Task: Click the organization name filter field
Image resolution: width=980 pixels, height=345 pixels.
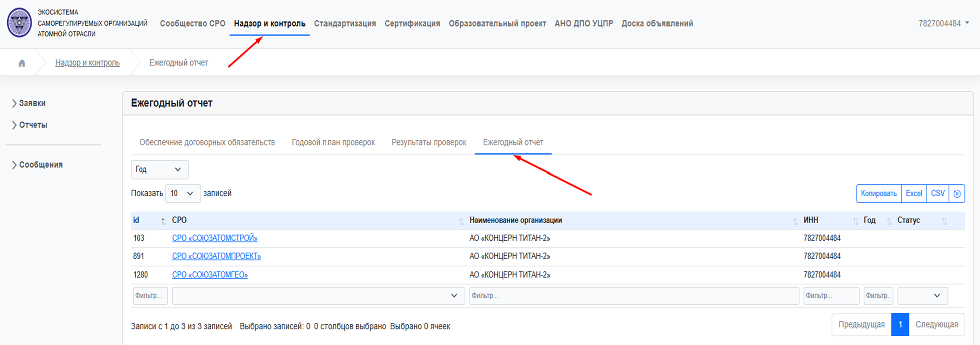Action: [633, 296]
